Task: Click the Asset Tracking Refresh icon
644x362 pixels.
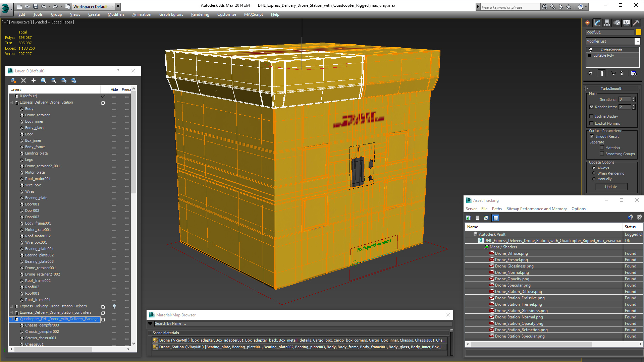Action: point(468,218)
